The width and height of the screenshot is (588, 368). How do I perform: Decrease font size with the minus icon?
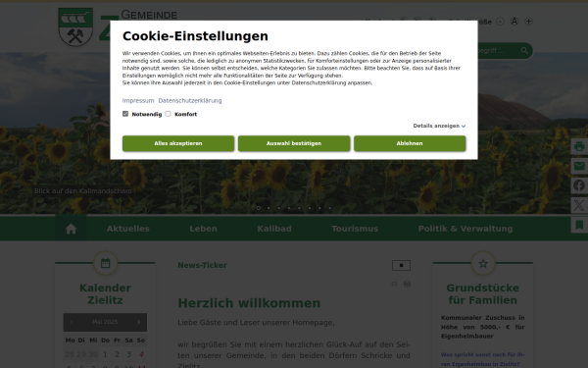point(500,22)
